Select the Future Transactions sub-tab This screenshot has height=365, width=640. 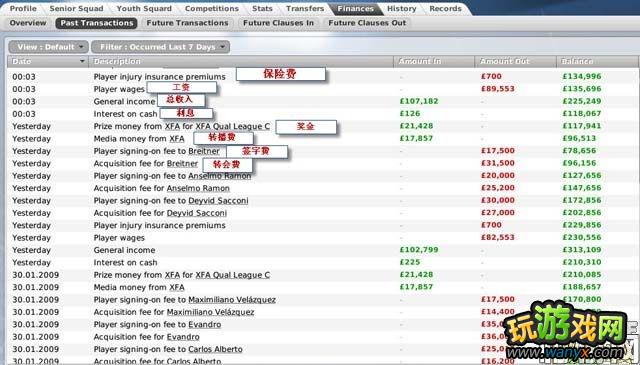(187, 23)
